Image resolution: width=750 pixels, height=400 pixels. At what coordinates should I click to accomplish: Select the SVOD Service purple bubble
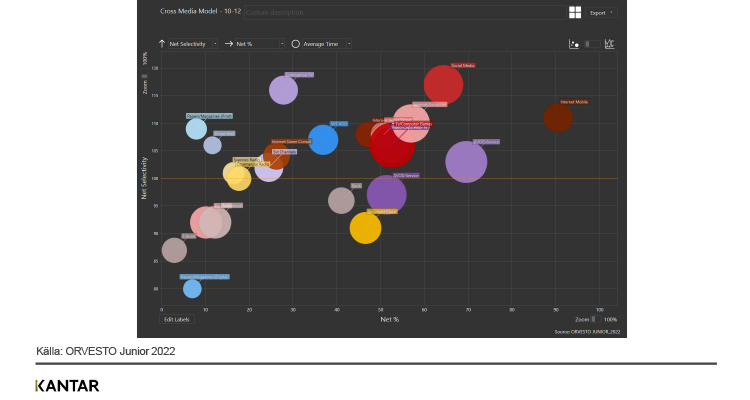point(386,195)
